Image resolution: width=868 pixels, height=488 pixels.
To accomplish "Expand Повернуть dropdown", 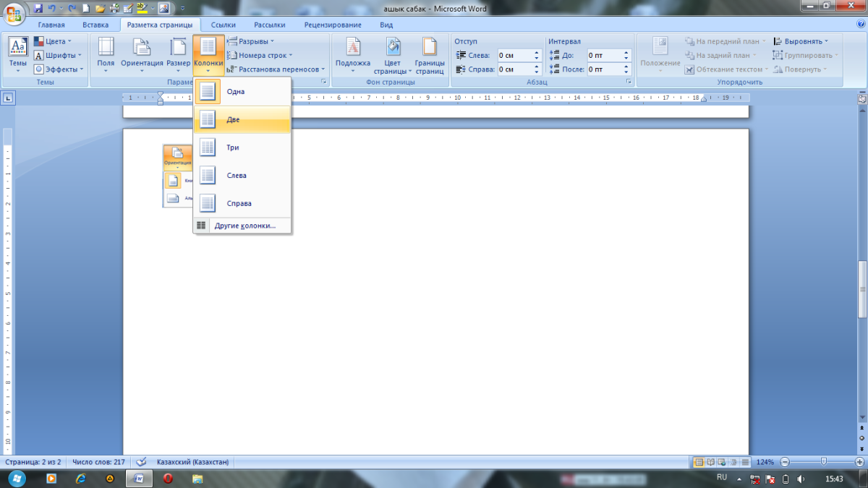I will 800,69.
